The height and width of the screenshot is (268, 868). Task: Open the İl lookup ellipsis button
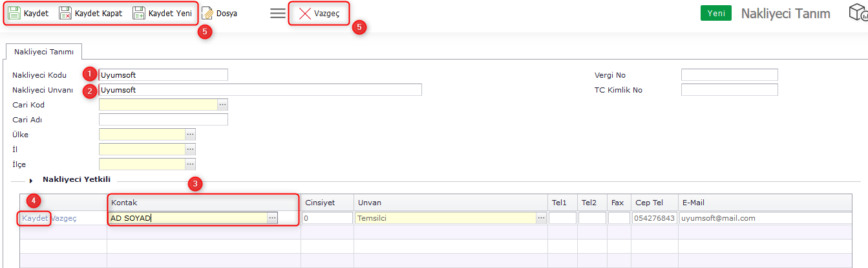tap(190, 149)
